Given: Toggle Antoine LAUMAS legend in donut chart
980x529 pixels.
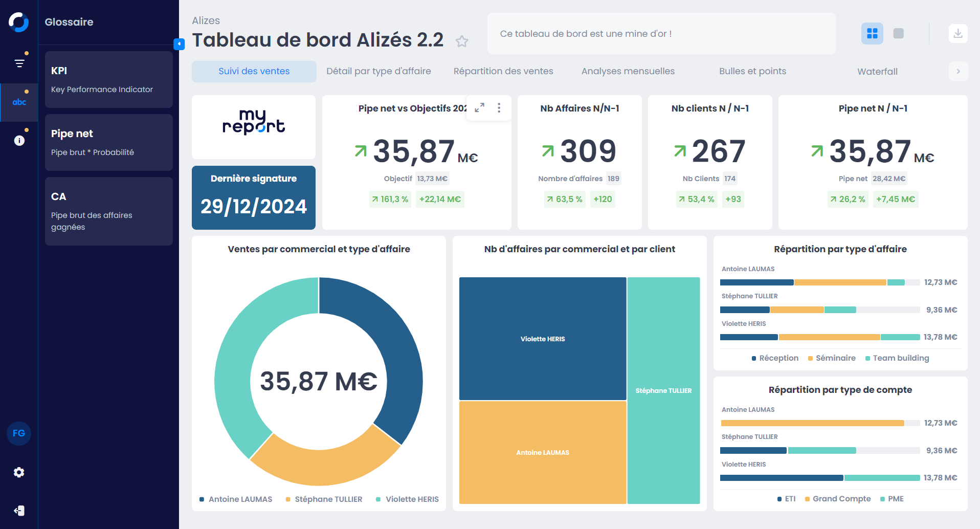Looking at the screenshot, I should pos(236,499).
